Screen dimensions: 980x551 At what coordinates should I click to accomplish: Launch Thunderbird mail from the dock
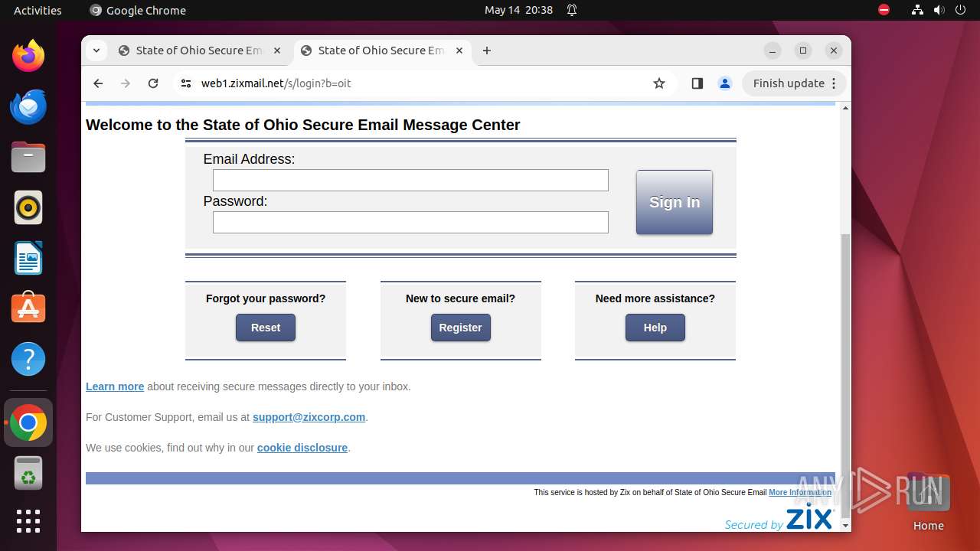point(28,106)
